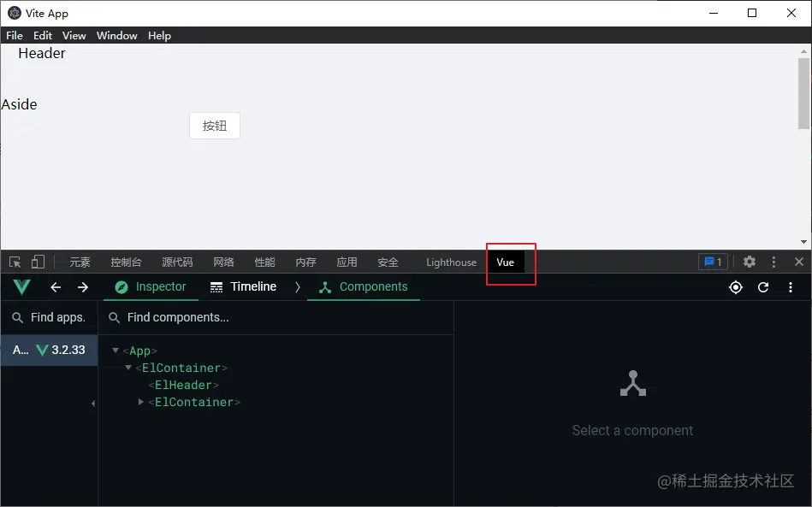Expand the nested ElContainer node
This screenshot has height=507, width=812.
pyautogui.click(x=141, y=402)
